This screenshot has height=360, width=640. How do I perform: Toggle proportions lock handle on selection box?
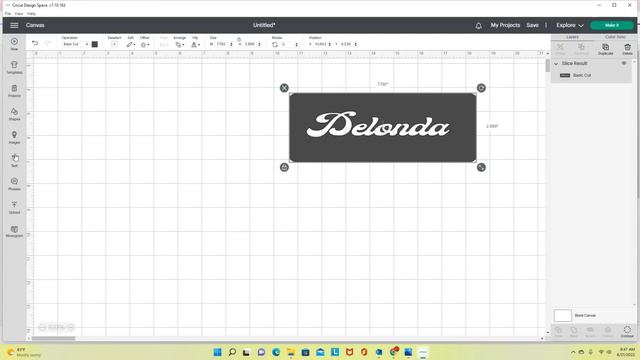click(x=284, y=167)
